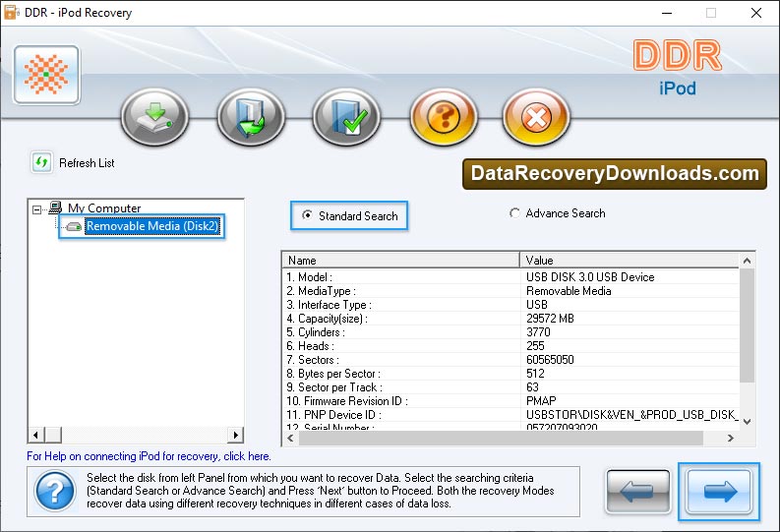Open DataRecoveryDownloads.com banner
780x532 pixels.
click(615, 174)
